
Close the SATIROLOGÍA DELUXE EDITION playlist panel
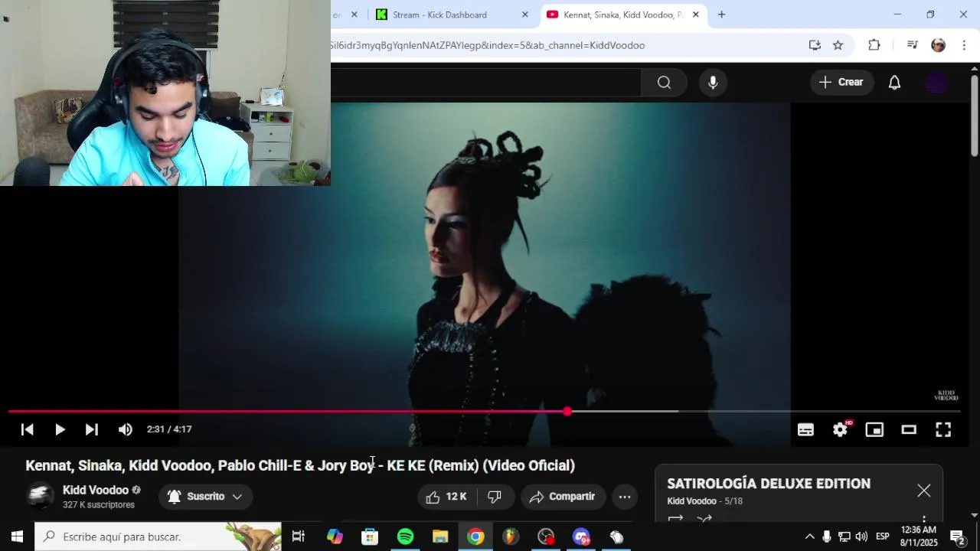tap(924, 491)
